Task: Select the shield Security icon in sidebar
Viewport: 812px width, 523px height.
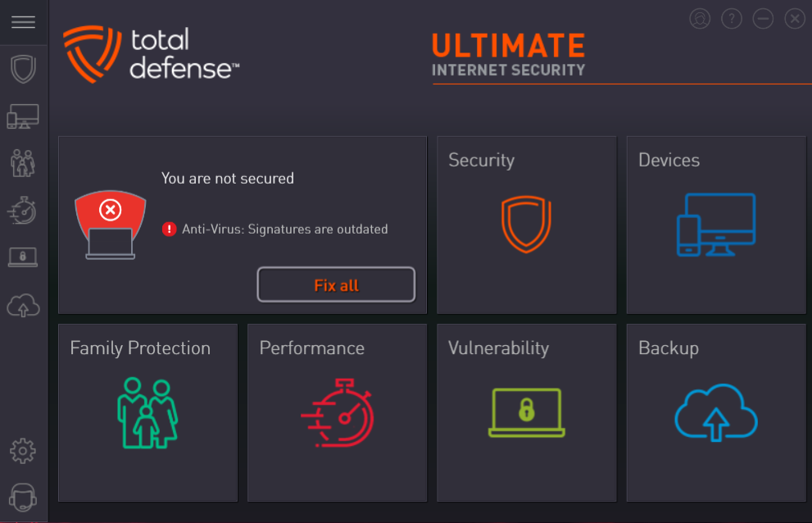Action: [x=23, y=68]
